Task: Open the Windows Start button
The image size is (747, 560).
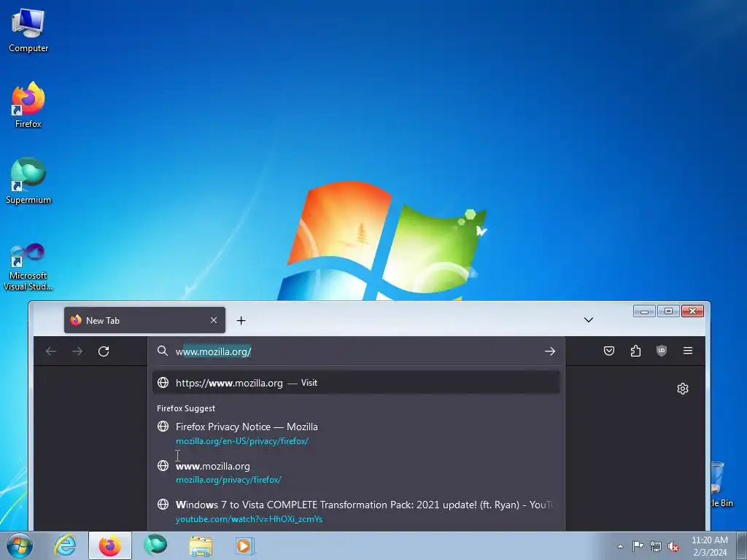Action: (x=19, y=545)
